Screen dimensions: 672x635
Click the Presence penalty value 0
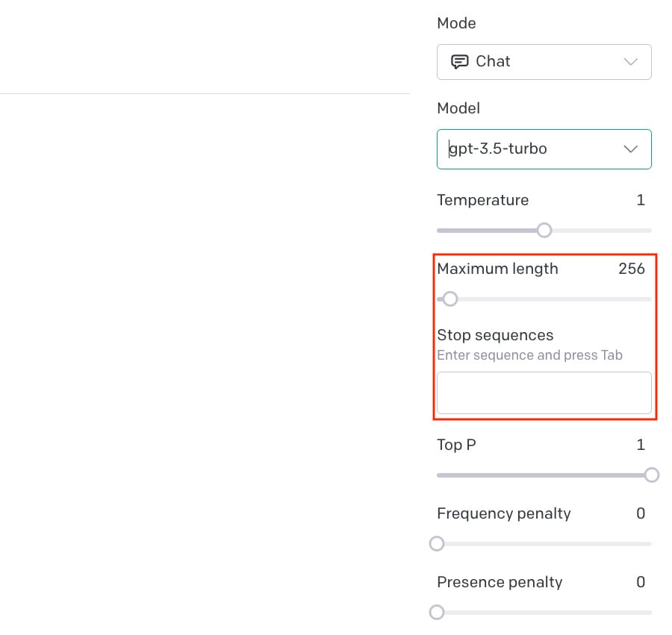(641, 582)
